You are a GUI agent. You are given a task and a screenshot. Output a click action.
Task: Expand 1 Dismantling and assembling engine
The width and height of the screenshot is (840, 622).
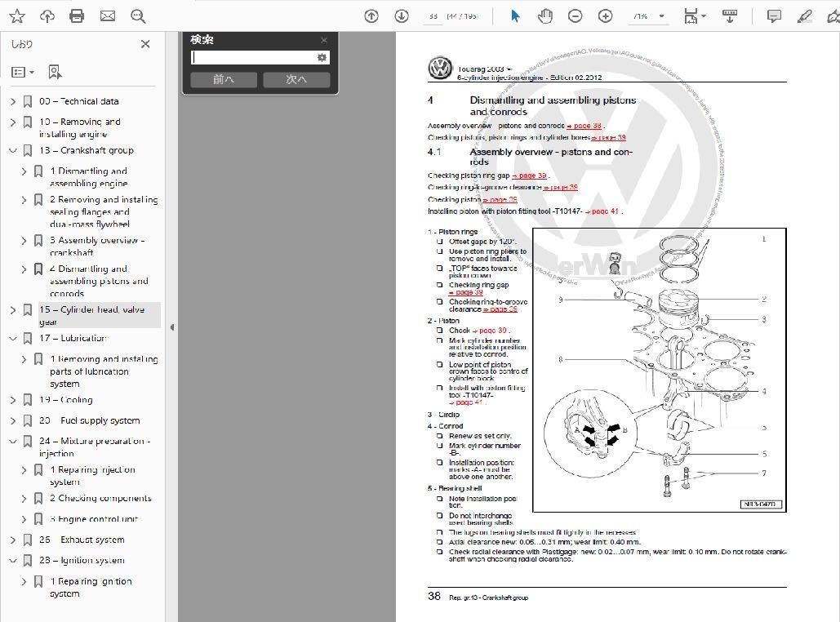24,171
